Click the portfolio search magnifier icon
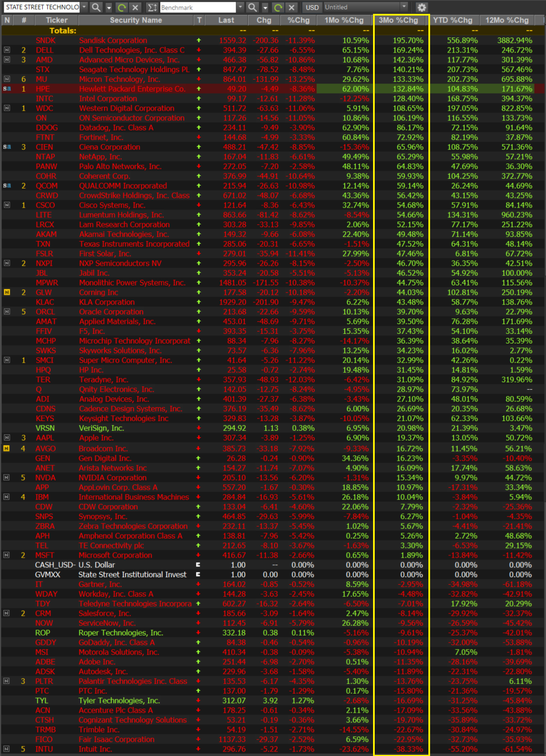The image size is (546, 756). click(x=96, y=7)
